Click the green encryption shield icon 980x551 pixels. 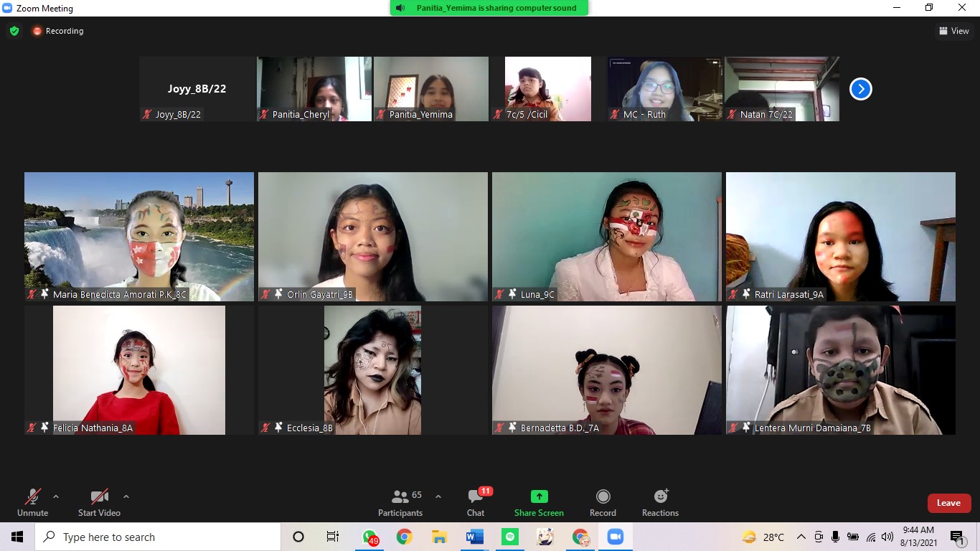coord(14,31)
